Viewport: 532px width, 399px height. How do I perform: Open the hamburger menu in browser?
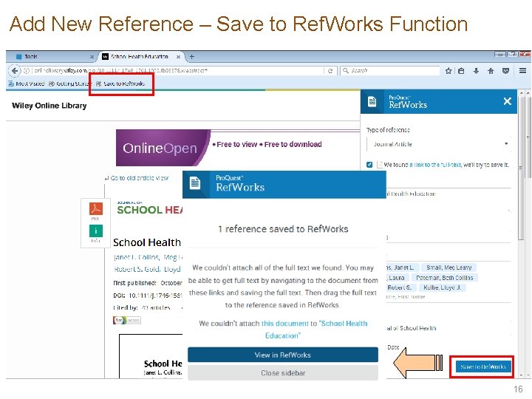point(522,71)
